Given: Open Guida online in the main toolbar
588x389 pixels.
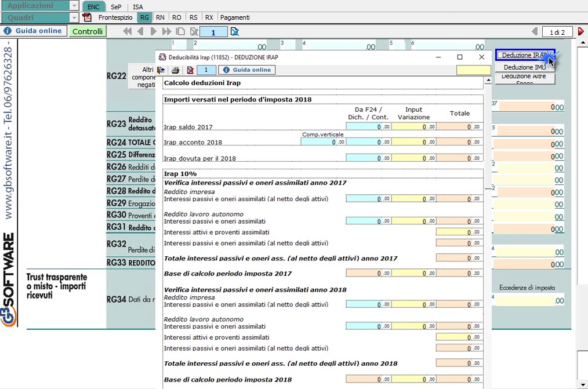Looking at the screenshot, I should point(34,31).
